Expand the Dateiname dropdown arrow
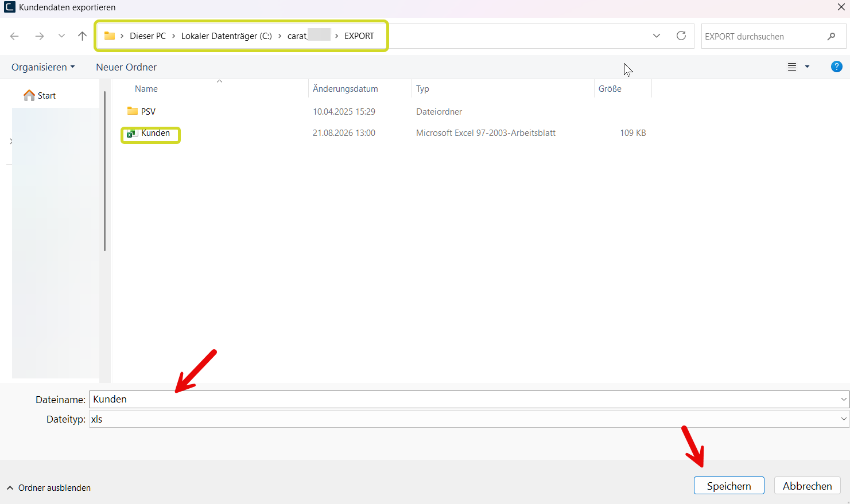The image size is (850, 504). pos(844,399)
